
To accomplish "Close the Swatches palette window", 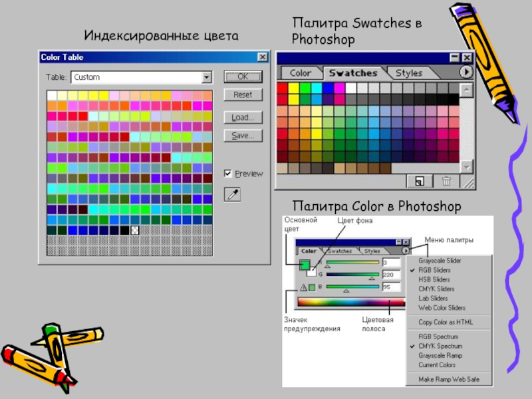I will click(467, 58).
